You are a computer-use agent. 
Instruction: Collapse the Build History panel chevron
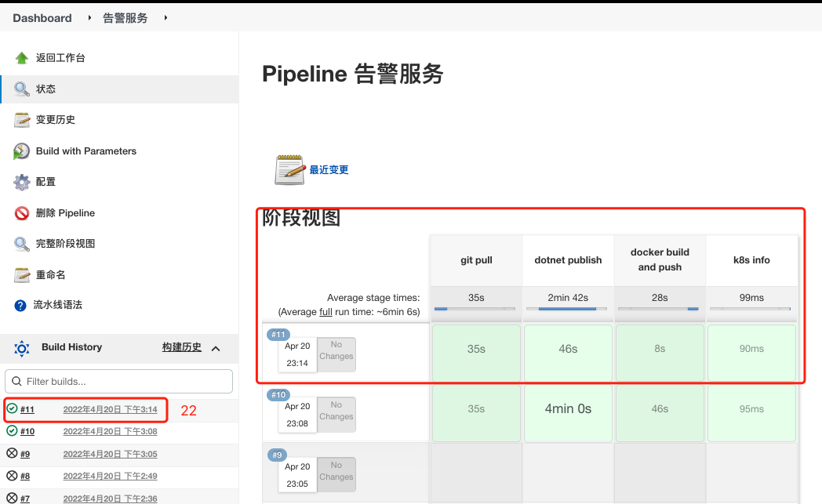point(216,349)
